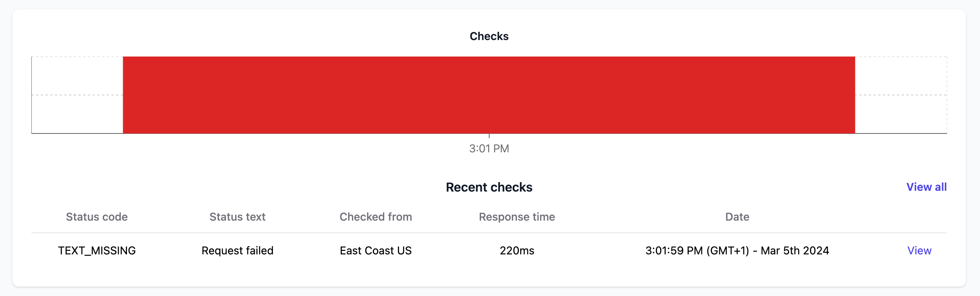Click the Request failed status text
This screenshot has height=296, width=980.
point(237,250)
